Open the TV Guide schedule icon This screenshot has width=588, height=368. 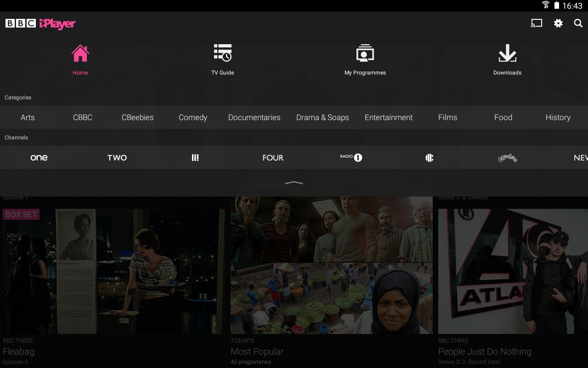(x=223, y=53)
